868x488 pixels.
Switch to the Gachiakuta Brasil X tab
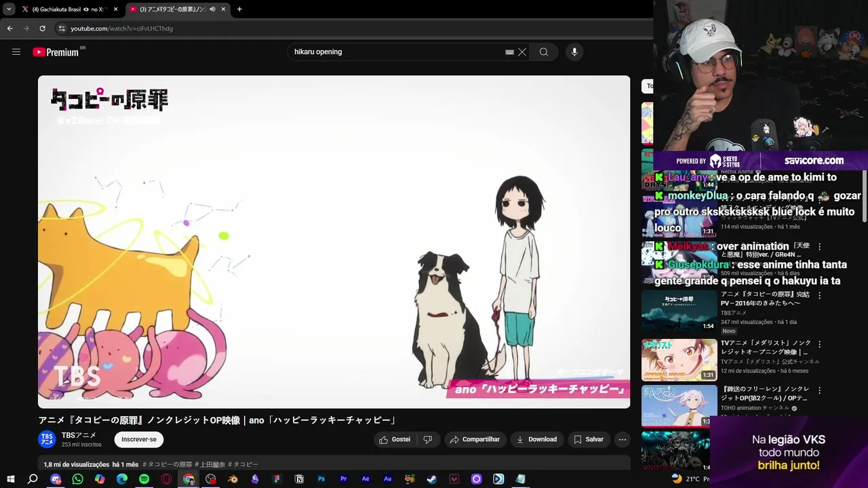click(x=69, y=9)
